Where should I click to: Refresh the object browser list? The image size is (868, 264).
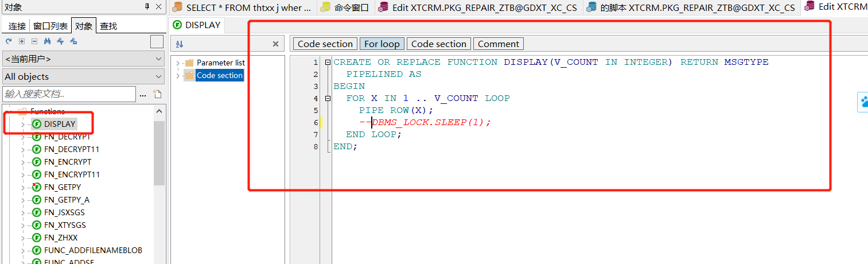pyautogui.click(x=9, y=41)
